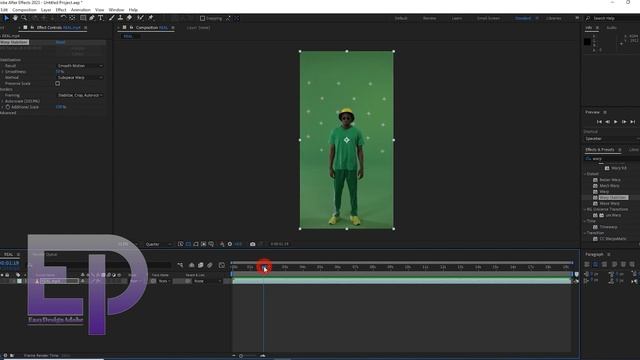Select the Pen tool
Viewport: 640px width, 360px height.
(92, 18)
